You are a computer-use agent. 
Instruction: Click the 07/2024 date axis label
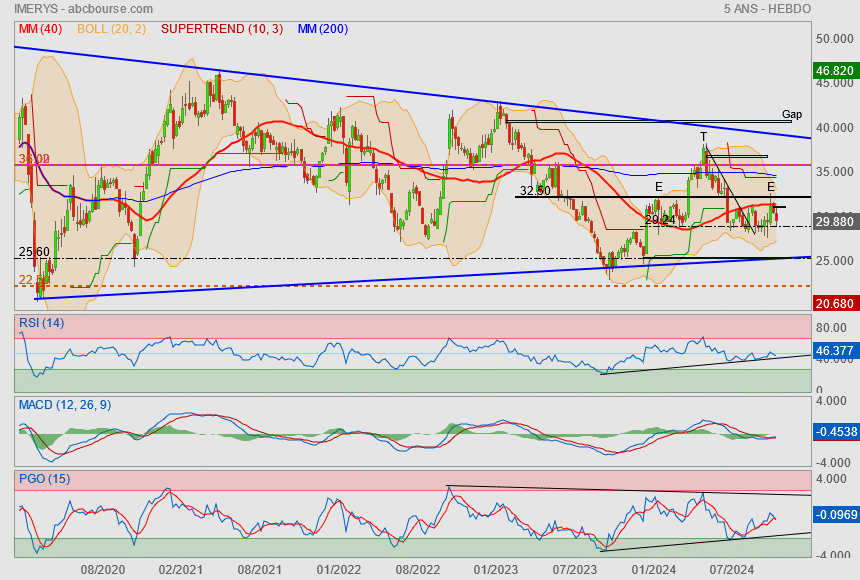(732, 570)
